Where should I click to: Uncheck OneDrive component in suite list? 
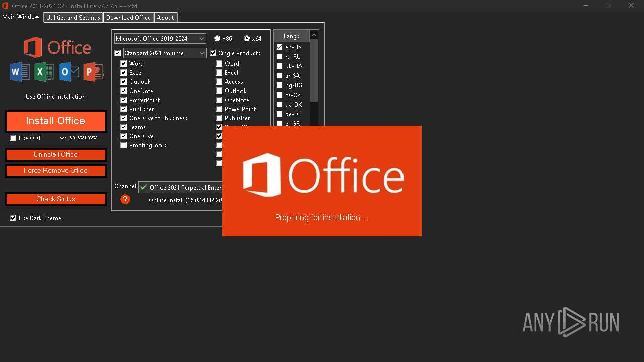point(124,136)
